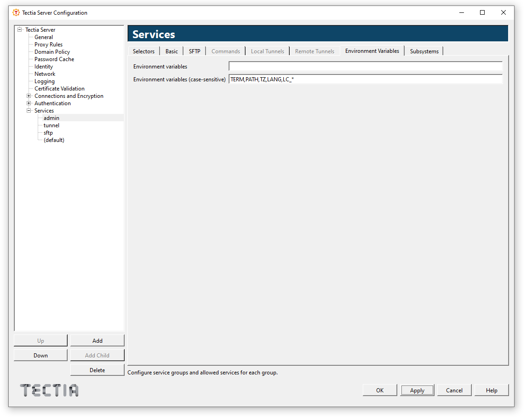Image resolution: width=532 pixels, height=419 pixels.
Task: Select Password Cache item
Action: [x=54, y=59]
